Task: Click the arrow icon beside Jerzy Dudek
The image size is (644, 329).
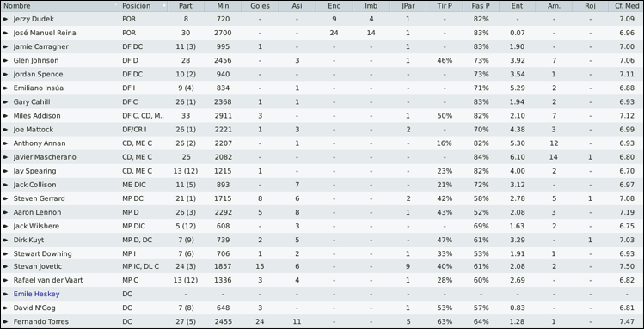Action: [x=5, y=19]
